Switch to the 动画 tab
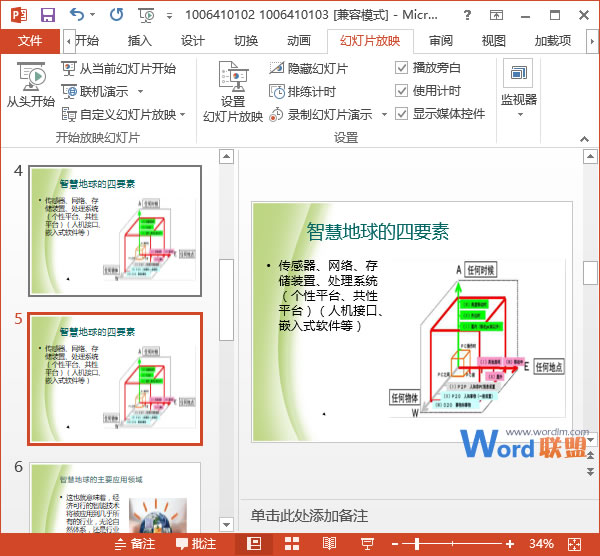The height and width of the screenshot is (556, 600). click(299, 41)
